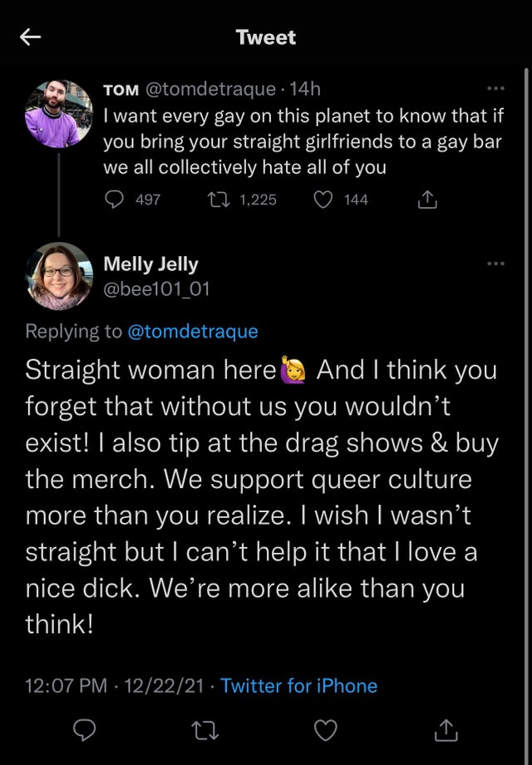Open more options on Melly Jelly's reply
The height and width of the screenshot is (765, 532).
(x=495, y=264)
